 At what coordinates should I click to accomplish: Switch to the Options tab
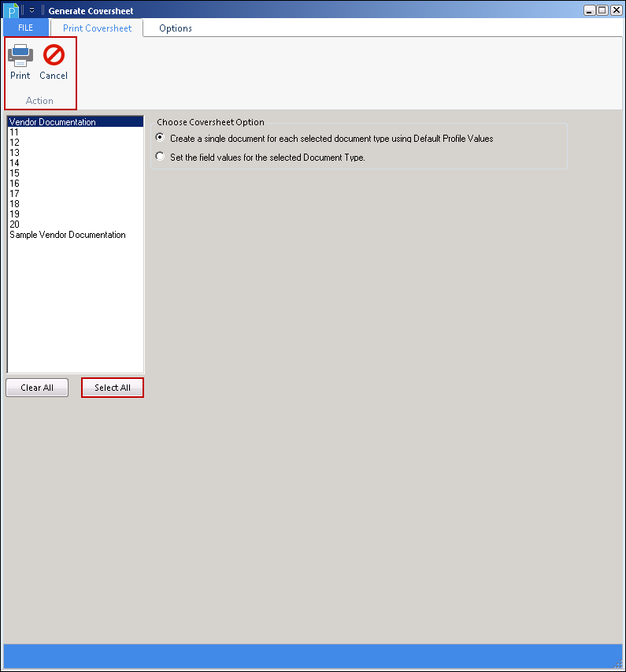coord(176,28)
